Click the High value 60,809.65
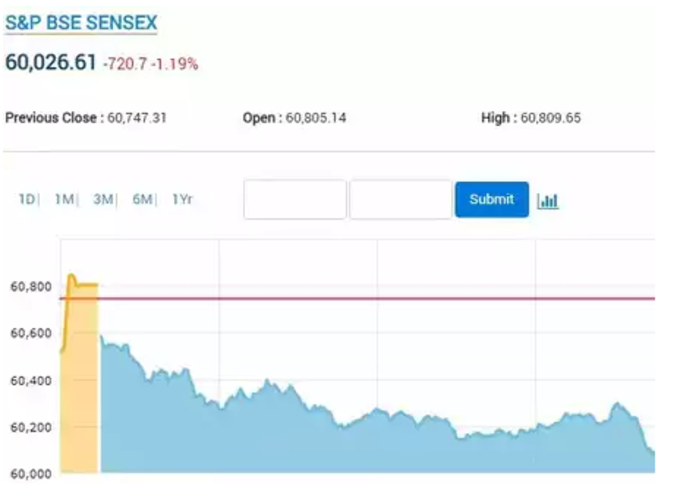Image resolution: width=680 pixels, height=498 pixels. (x=550, y=118)
